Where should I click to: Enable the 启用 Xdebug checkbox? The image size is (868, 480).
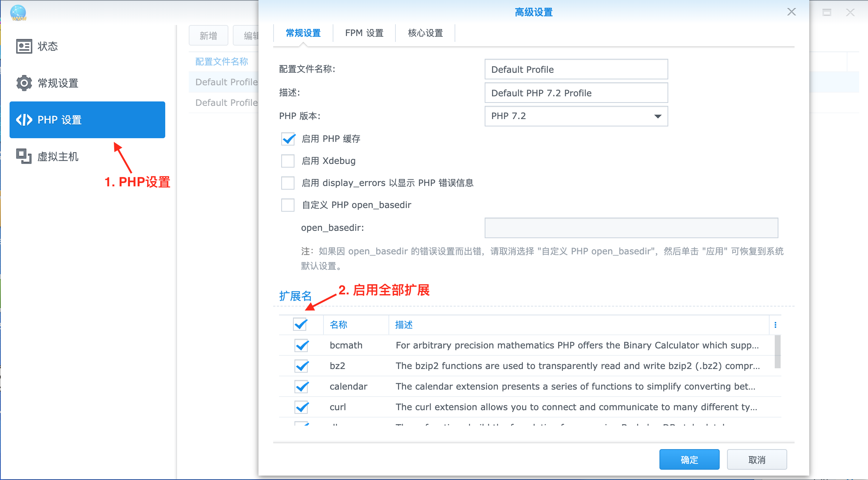pyautogui.click(x=288, y=161)
